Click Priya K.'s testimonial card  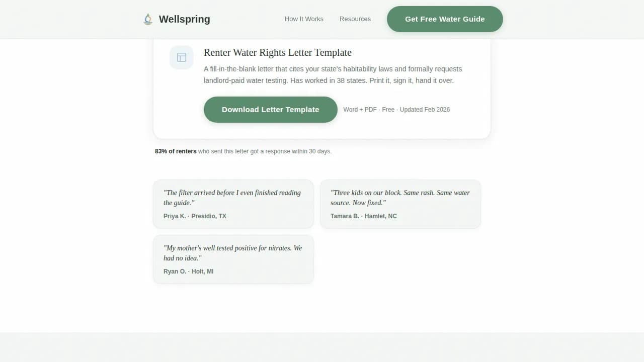233,204
